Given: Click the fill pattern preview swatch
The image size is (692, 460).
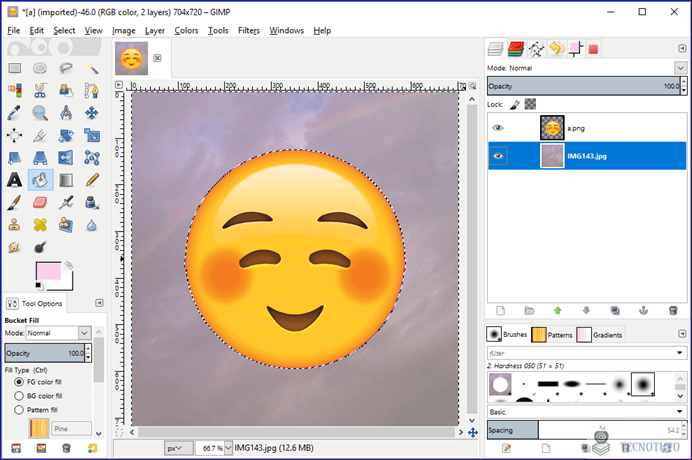Looking at the screenshot, I should [38, 428].
